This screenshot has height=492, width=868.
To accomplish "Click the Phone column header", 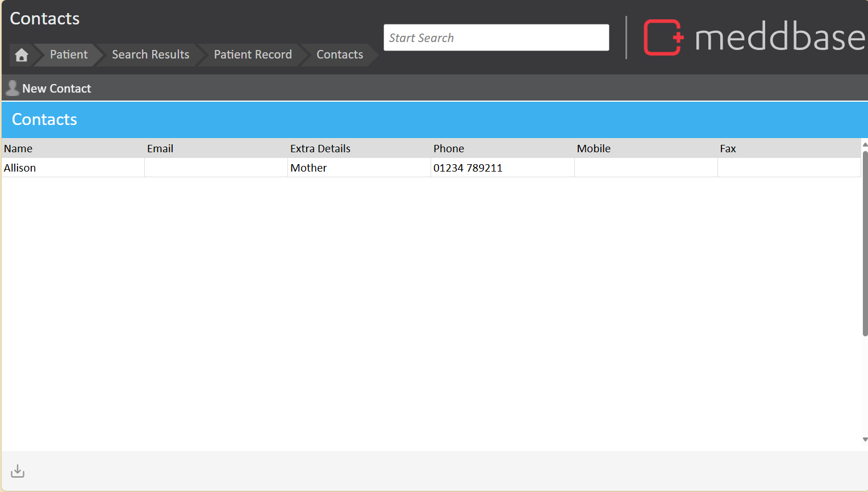I will tap(449, 148).
